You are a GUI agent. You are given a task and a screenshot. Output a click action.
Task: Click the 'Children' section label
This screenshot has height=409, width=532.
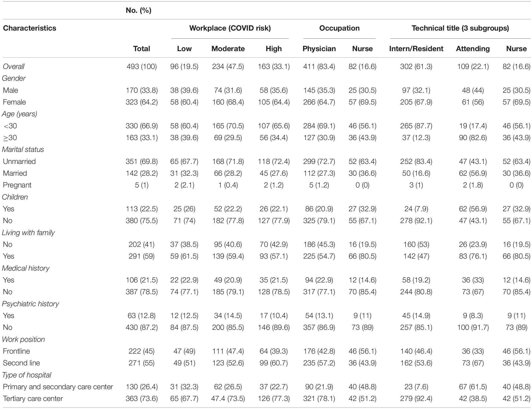pyautogui.click(x=15, y=197)
